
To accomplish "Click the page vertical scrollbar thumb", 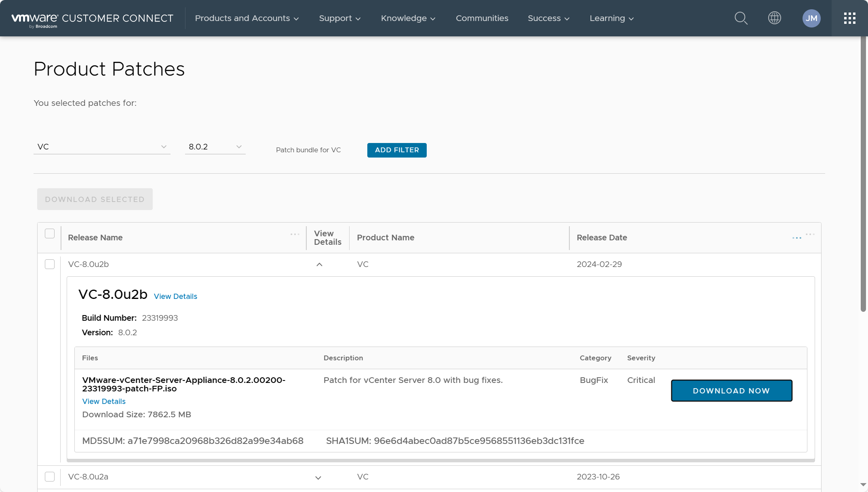I will 864,174.
